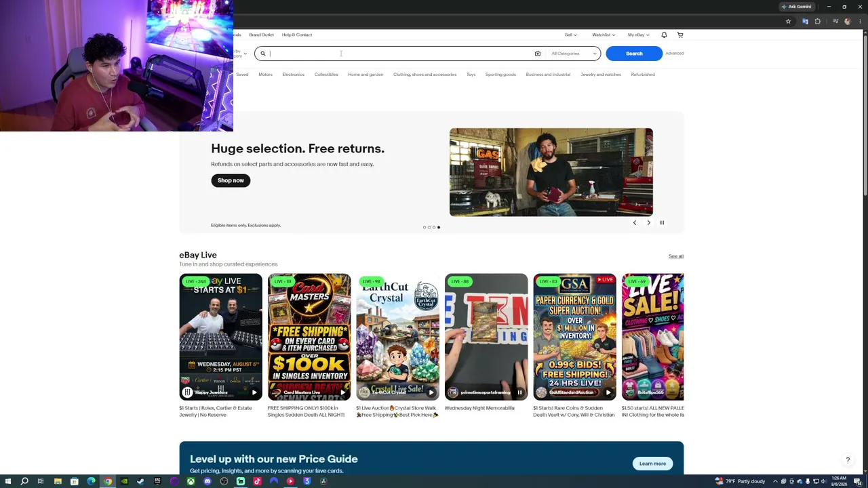Open See all eBay Live link
Image resolution: width=868 pixels, height=488 pixels.
pyautogui.click(x=676, y=256)
